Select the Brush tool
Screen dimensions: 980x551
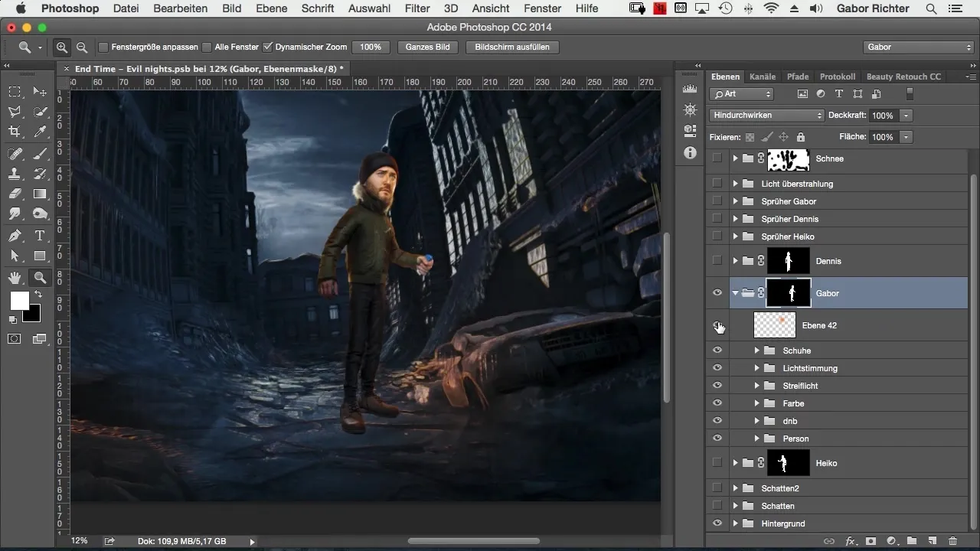tap(40, 153)
